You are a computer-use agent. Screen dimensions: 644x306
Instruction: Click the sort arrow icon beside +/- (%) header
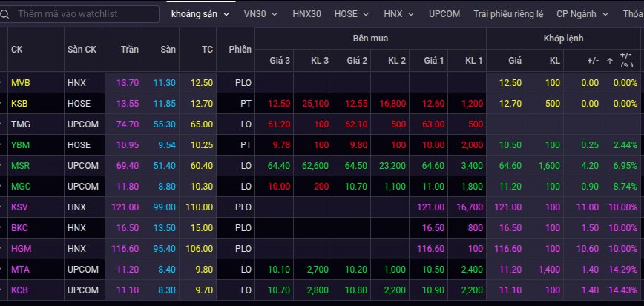(610, 61)
